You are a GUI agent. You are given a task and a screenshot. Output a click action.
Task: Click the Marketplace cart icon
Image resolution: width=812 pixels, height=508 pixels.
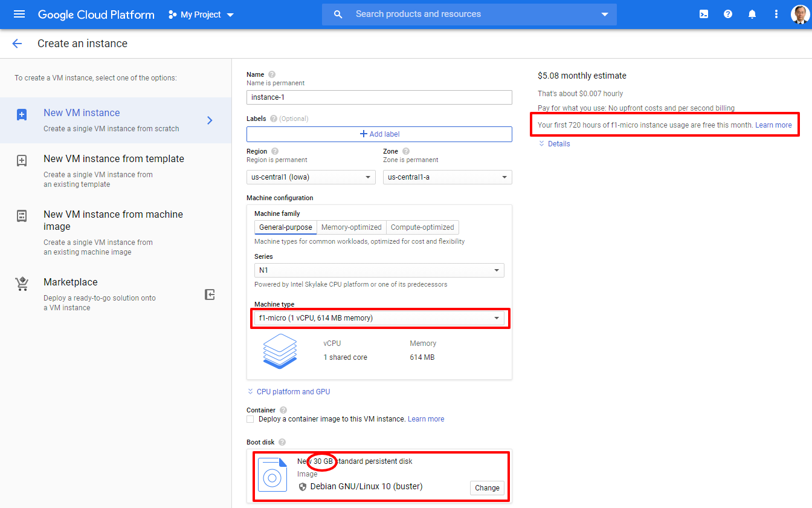coord(22,284)
